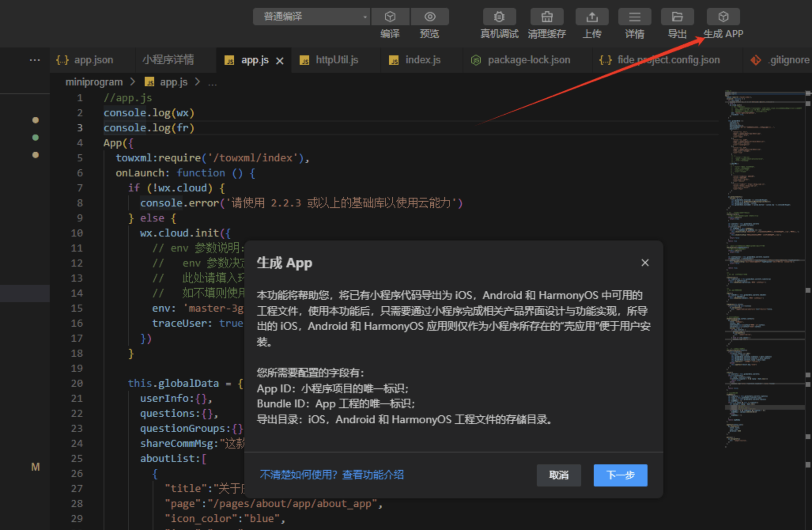Click the 生成 App dialog title
The height and width of the screenshot is (530, 812).
pyautogui.click(x=285, y=263)
